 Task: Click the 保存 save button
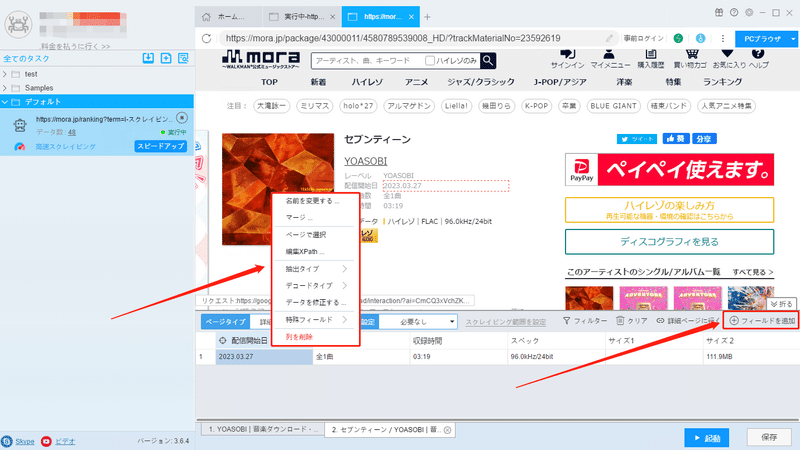click(769, 437)
